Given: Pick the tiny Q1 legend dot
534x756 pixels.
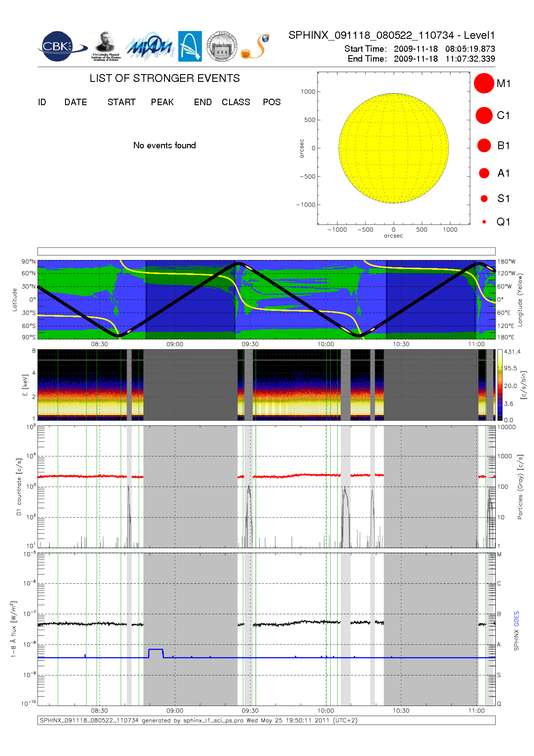Looking at the screenshot, I should [484, 222].
